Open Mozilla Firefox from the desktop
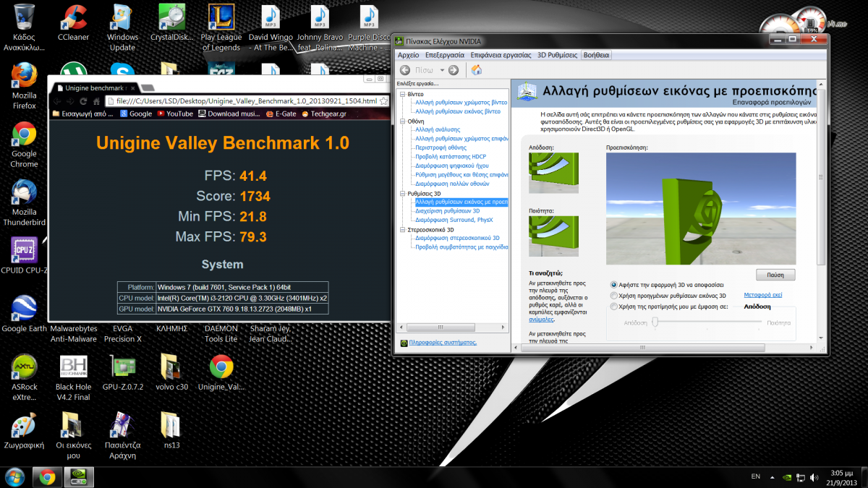The image size is (868, 488). click(x=25, y=86)
